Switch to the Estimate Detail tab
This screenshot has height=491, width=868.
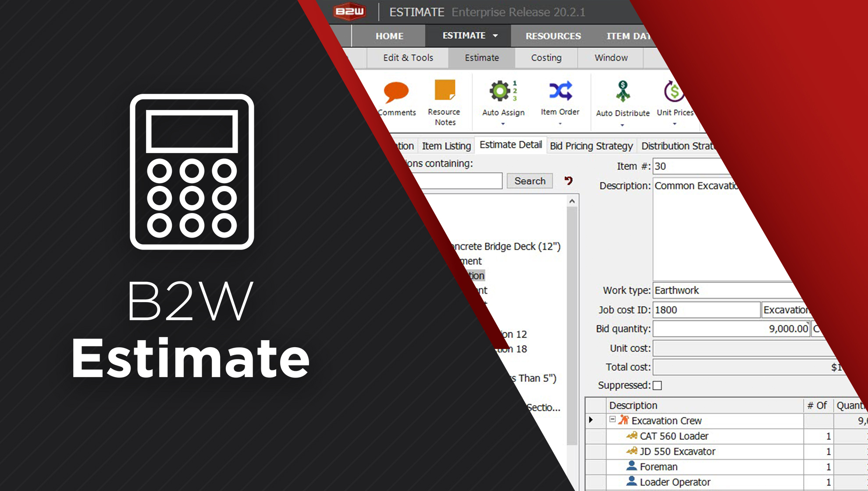(511, 145)
